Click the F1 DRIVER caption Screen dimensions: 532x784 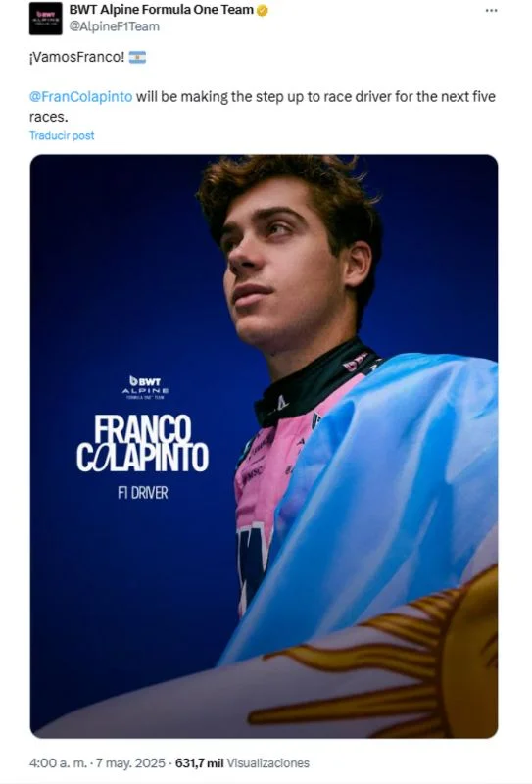(143, 493)
